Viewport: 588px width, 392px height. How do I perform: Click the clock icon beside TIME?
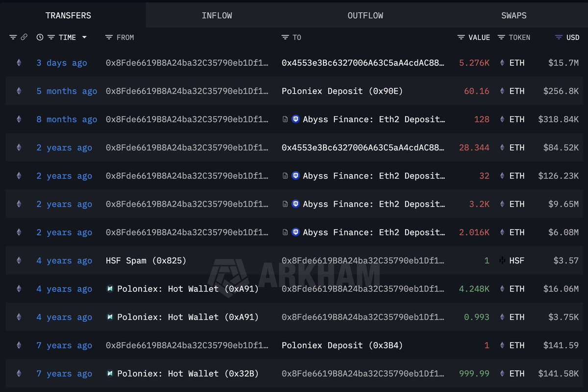(x=40, y=37)
